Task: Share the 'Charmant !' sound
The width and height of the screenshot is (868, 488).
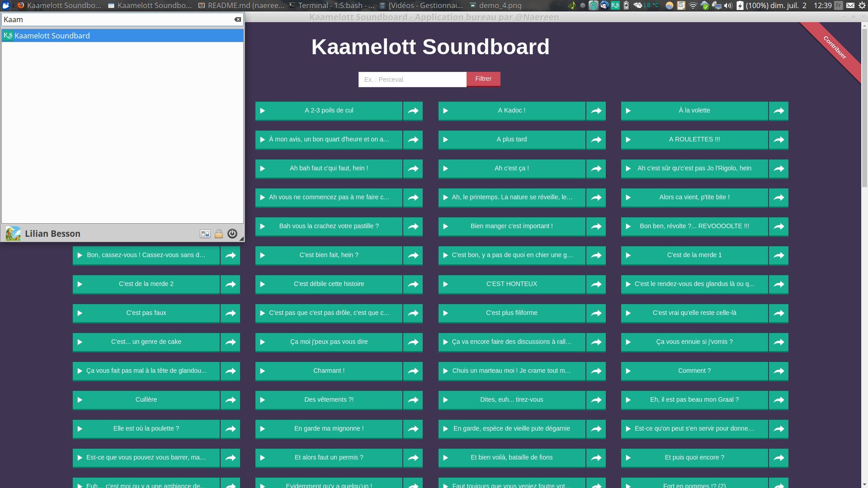Action: pyautogui.click(x=413, y=371)
